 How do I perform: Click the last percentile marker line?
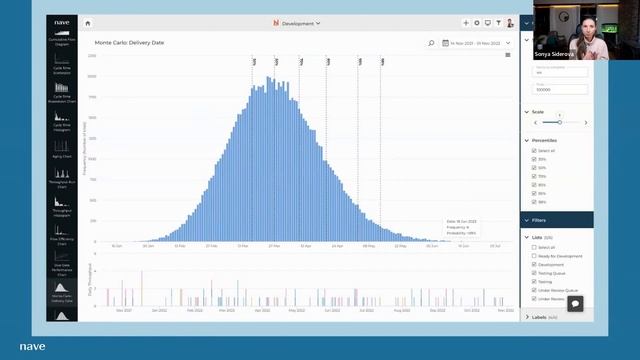point(380,149)
